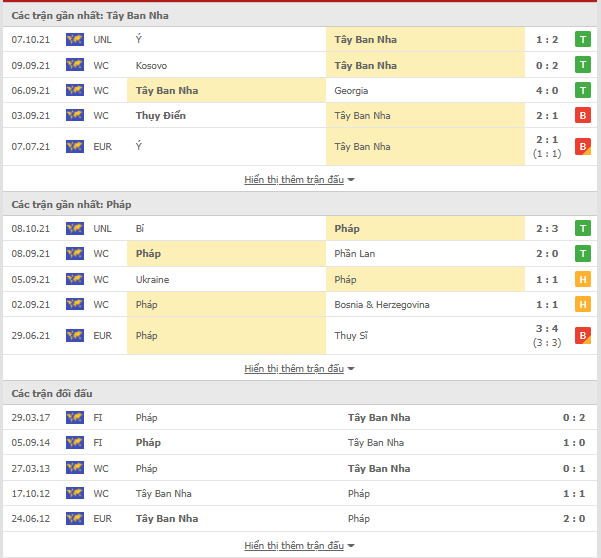Open the Thụy Điển team name
601x558 pixels.
pos(161,116)
